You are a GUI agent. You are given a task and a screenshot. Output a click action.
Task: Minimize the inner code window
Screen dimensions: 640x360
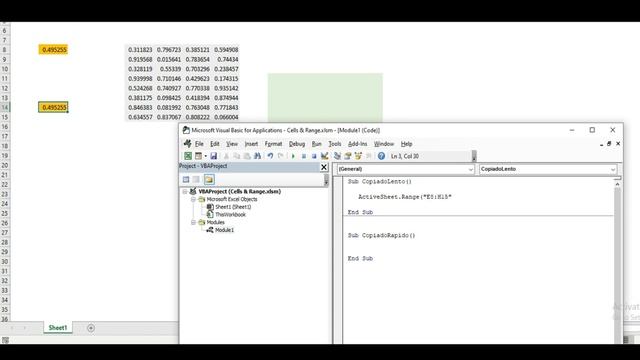pos(601,144)
